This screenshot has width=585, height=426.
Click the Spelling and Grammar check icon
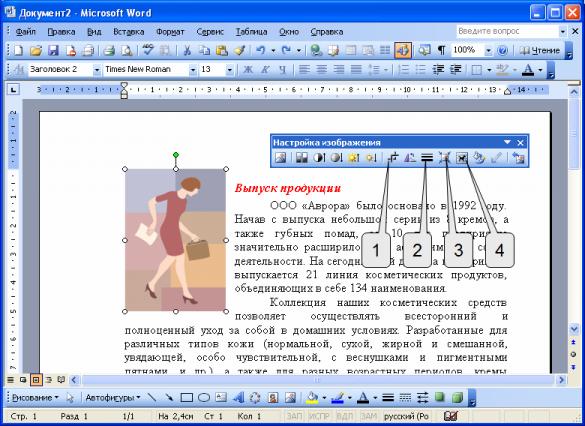(148, 50)
